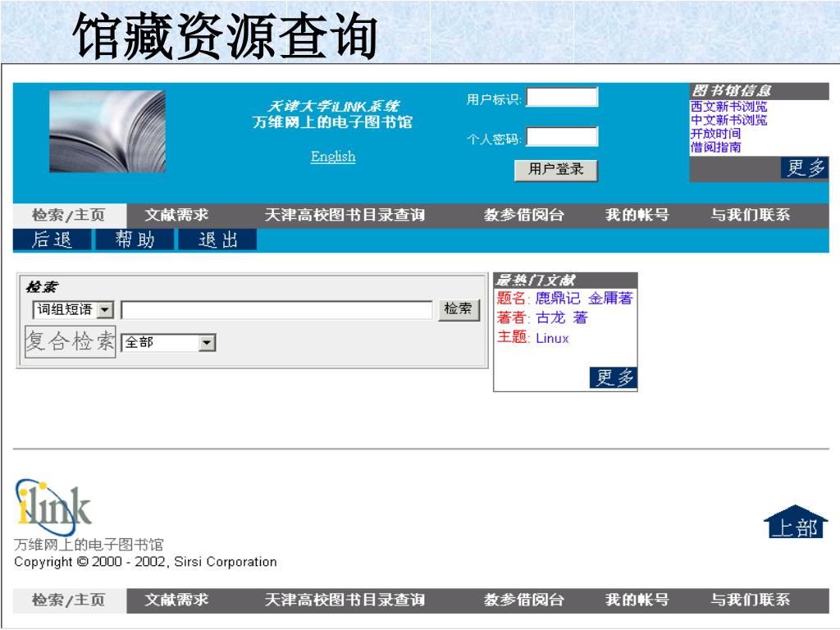The width and height of the screenshot is (840, 630).
Task: Open the 西文新书浏览 link
Action: (x=728, y=107)
